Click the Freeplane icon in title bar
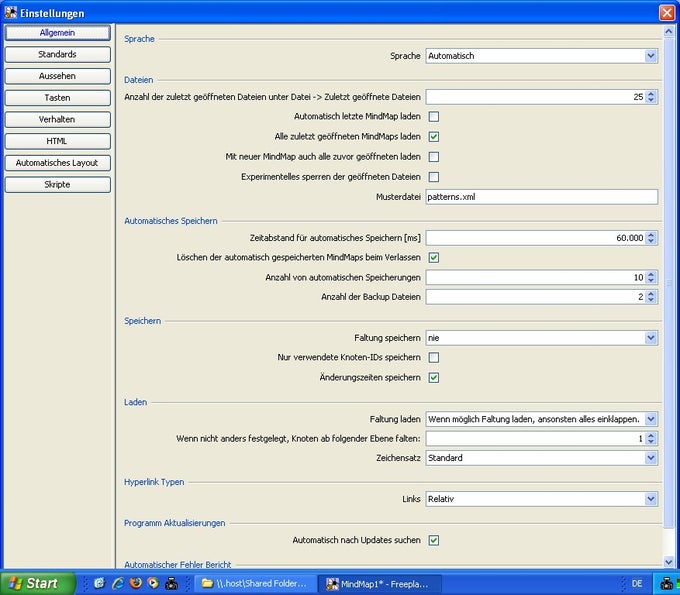 tap(11, 13)
